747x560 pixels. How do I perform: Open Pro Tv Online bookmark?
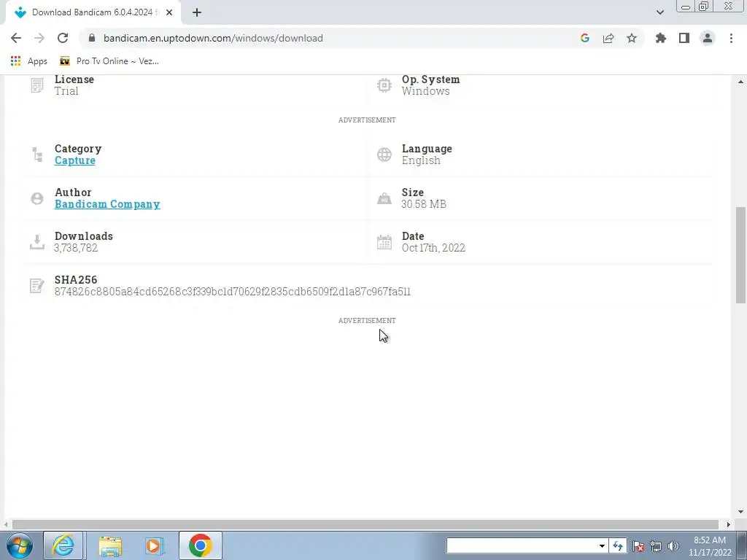coord(109,61)
